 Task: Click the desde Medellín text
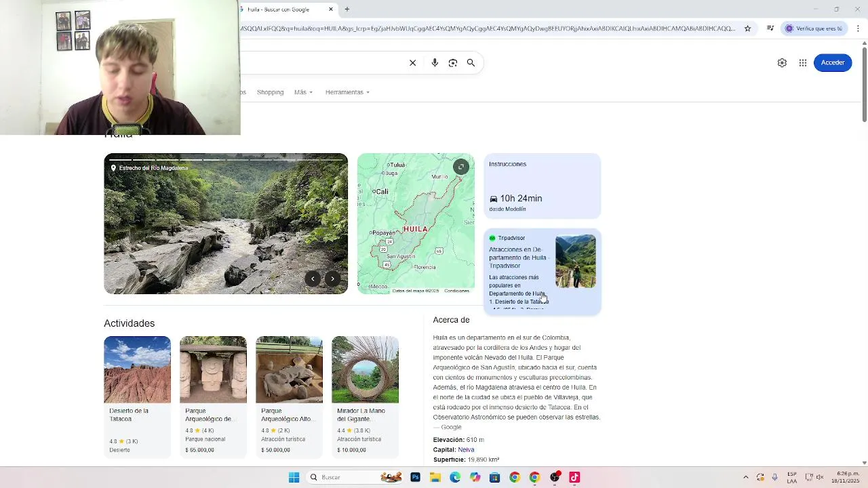[x=507, y=209]
